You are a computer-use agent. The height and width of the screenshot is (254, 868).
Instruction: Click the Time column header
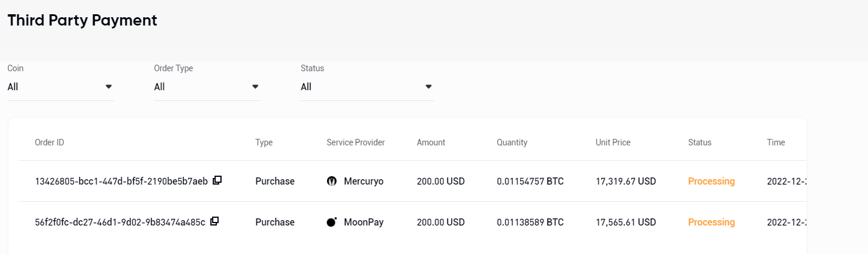pyautogui.click(x=776, y=142)
